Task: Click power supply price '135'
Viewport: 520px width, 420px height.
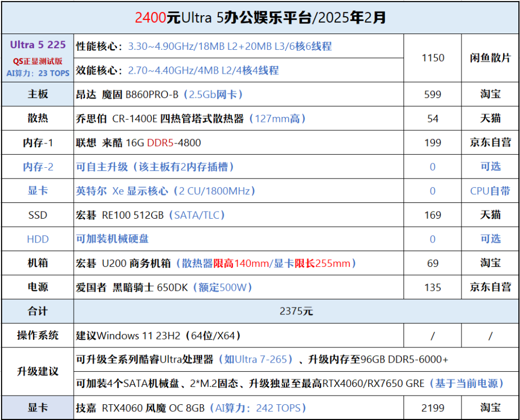Action: coord(433,287)
